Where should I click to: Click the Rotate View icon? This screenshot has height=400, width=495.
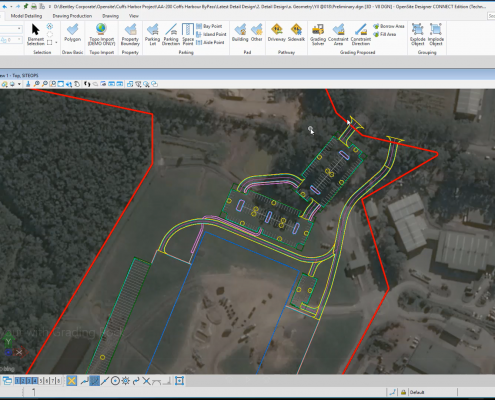click(x=69, y=84)
